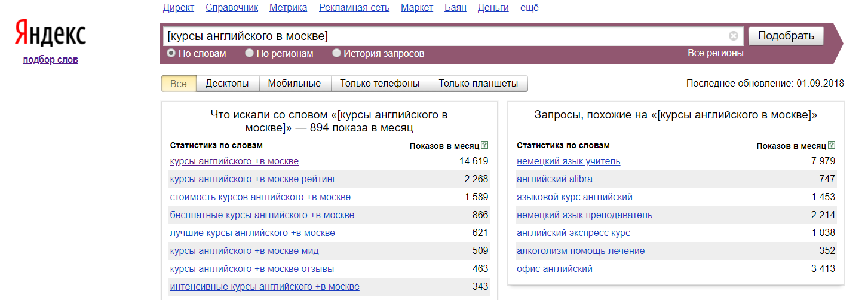Select the 'История запросов' radio button
Image resolution: width=868 pixels, height=300 pixels.
pyautogui.click(x=336, y=53)
